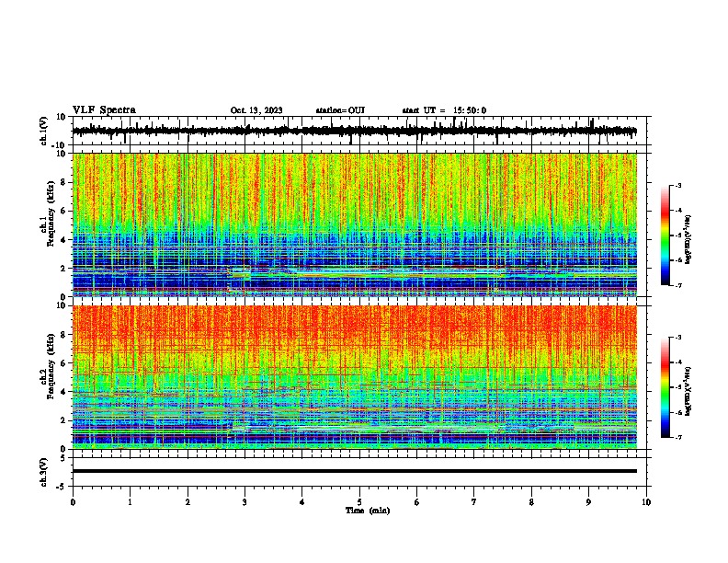Click the "6" tick on ch.1 frequency axis
This screenshot has width=728, height=563.
[x=63, y=211]
